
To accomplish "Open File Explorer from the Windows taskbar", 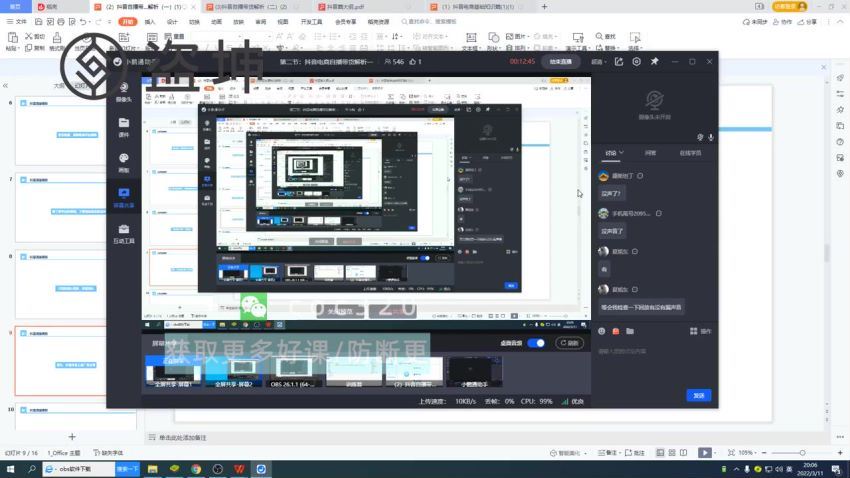I will (152, 469).
